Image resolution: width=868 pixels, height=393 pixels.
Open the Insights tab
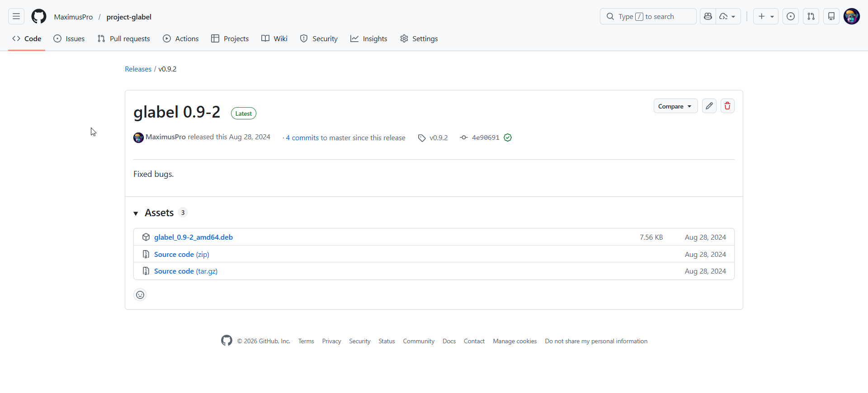[369, 39]
